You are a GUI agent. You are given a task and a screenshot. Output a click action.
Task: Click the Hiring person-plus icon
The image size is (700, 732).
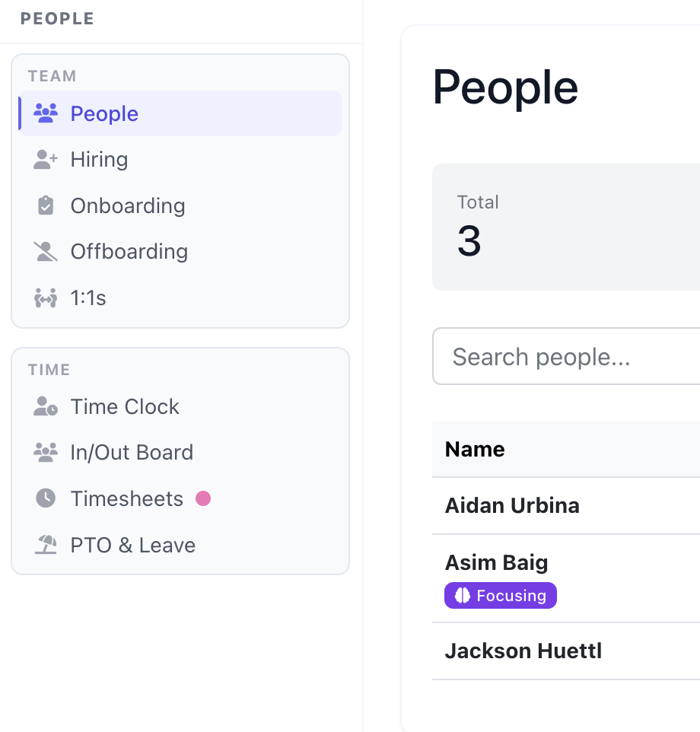pos(46,159)
